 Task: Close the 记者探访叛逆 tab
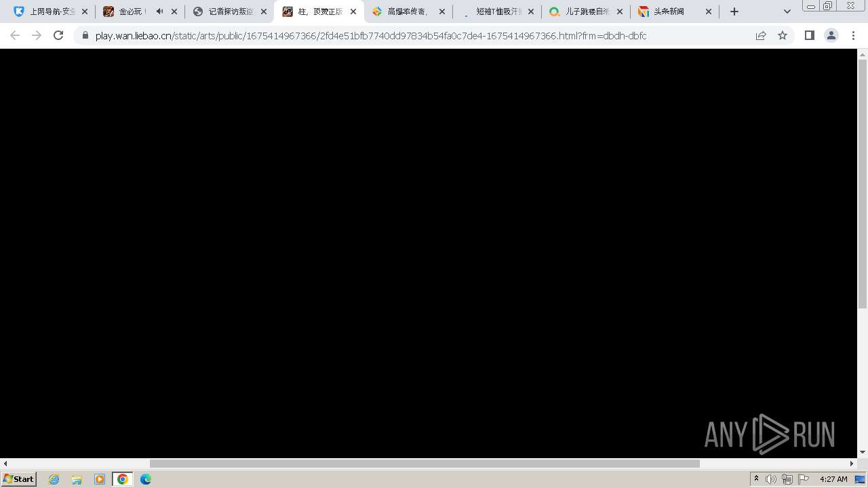264,12
